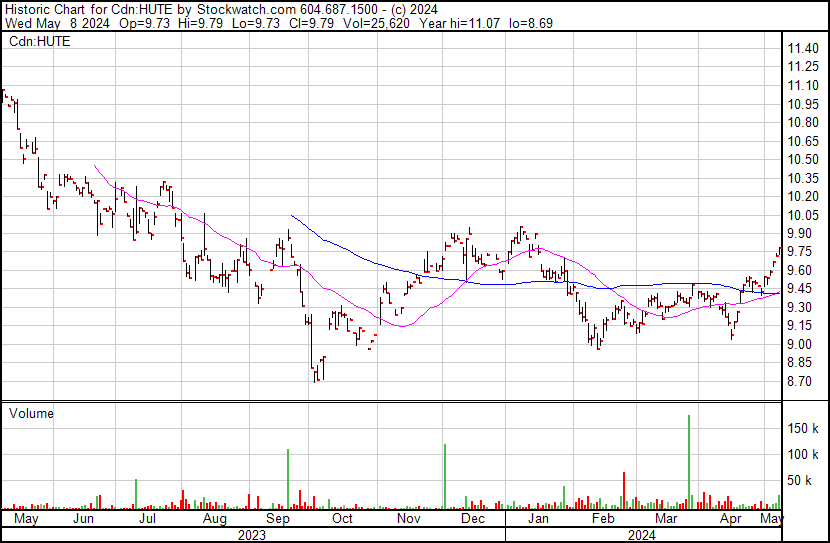Click the 'Historic Chart for Cdn:HUTE' title text
Screen dimensions: 830x543
(88, 10)
